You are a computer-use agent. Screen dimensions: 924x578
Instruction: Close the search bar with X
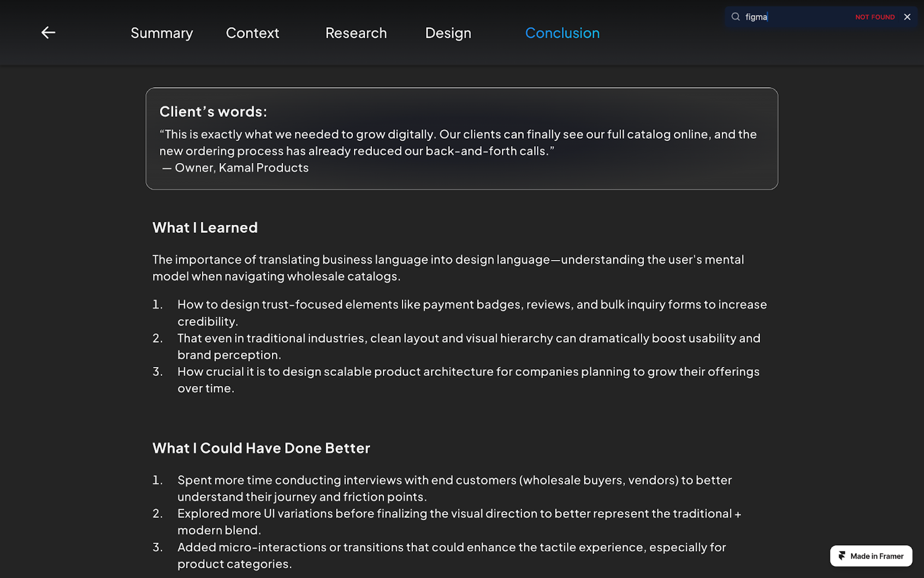tap(907, 17)
